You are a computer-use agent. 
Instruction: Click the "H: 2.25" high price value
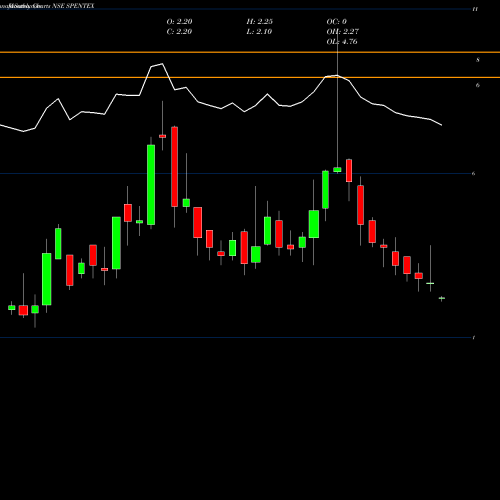[260, 22]
